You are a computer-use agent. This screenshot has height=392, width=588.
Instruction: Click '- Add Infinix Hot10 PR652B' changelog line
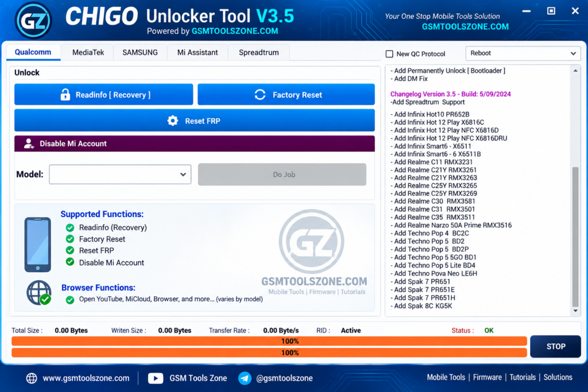(x=430, y=114)
